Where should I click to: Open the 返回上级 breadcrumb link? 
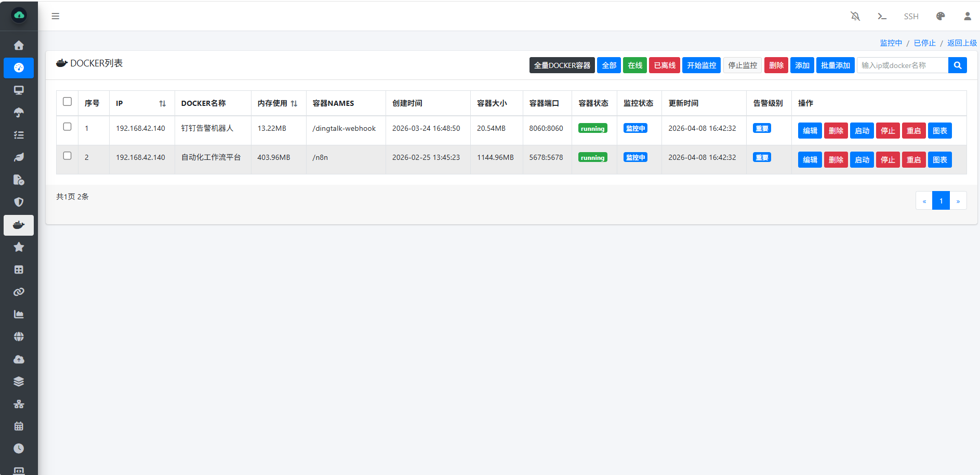coord(962,43)
